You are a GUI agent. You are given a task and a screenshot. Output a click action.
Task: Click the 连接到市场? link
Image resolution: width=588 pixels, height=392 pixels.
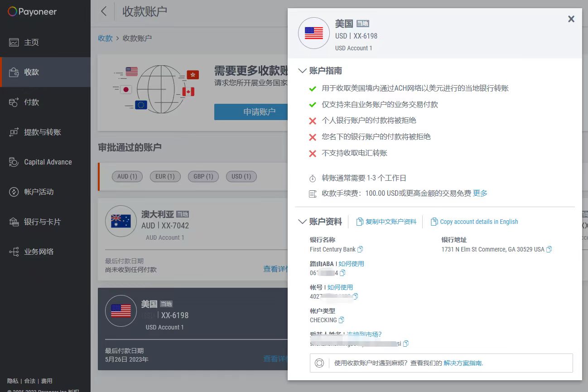click(x=364, y=334)
